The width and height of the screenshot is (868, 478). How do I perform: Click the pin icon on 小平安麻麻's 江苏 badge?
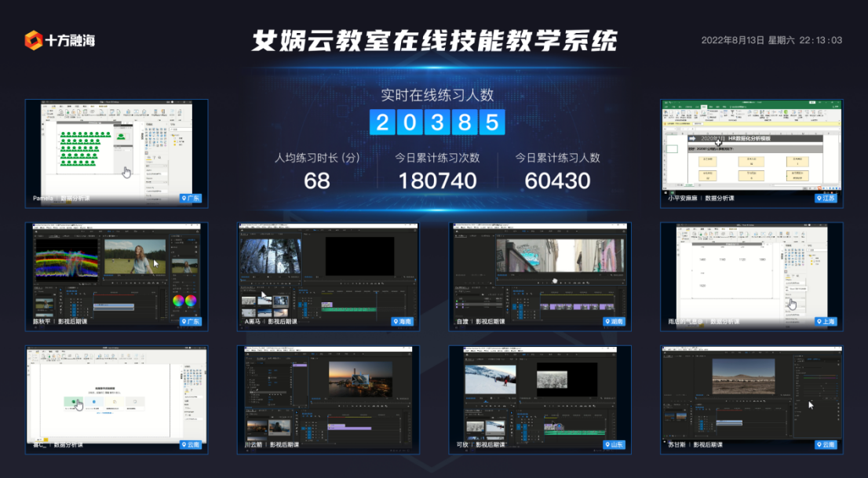[819, 198]
